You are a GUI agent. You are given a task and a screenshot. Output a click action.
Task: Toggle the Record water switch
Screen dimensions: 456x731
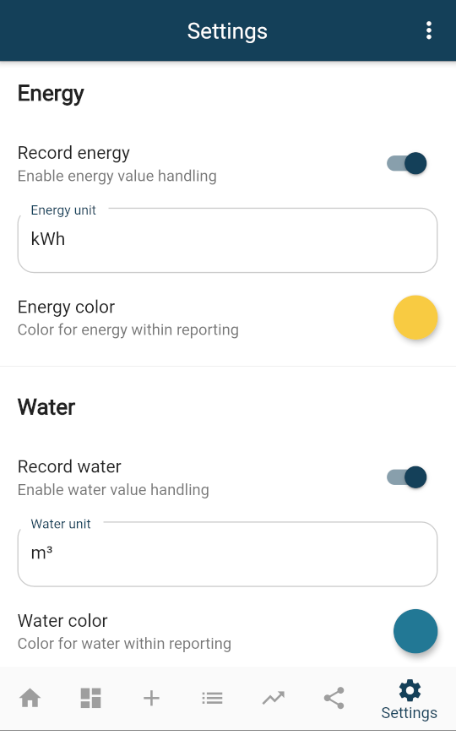(407, 477)
